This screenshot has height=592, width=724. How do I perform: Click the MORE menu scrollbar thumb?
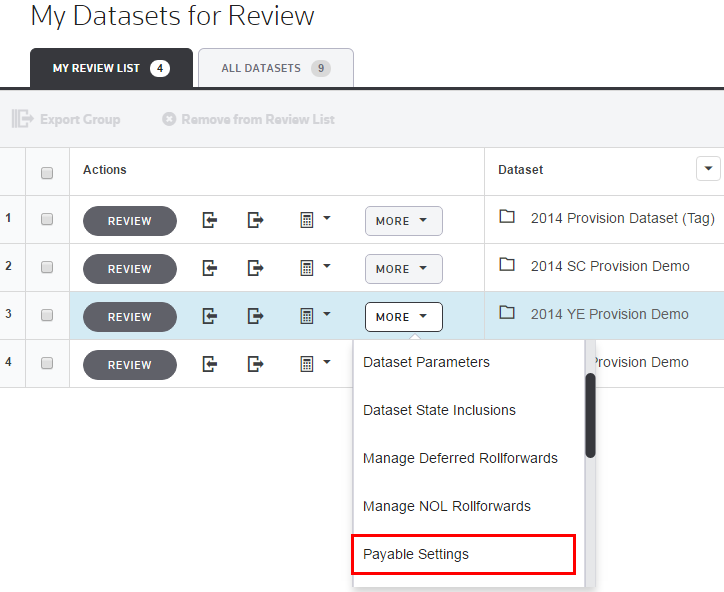pyautogui.click(x=590, y=415)
